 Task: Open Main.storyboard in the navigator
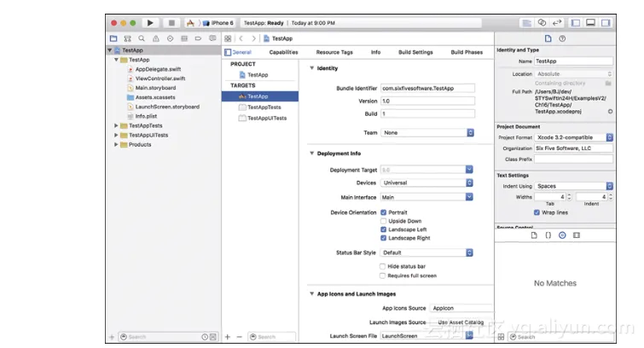point(155,88)
